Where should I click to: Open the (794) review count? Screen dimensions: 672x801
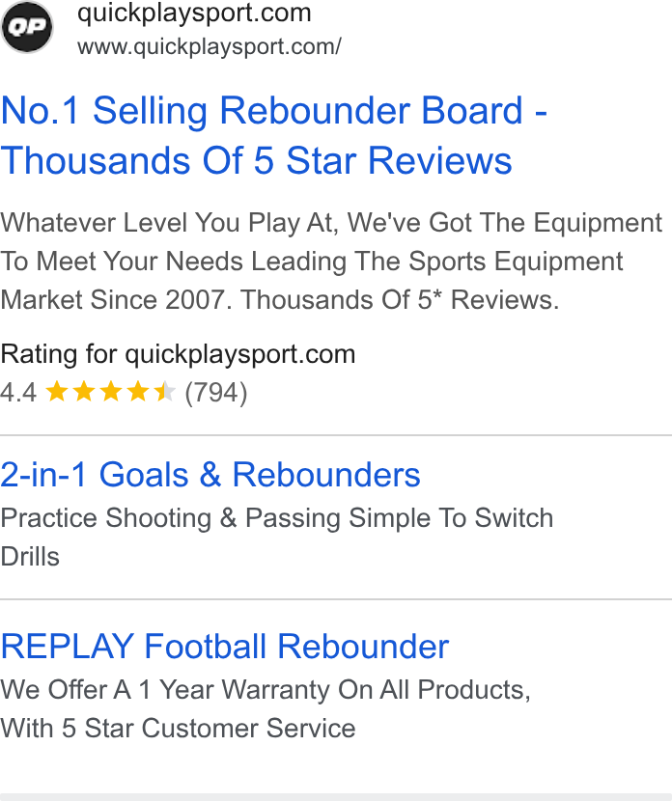coord(215,393)
